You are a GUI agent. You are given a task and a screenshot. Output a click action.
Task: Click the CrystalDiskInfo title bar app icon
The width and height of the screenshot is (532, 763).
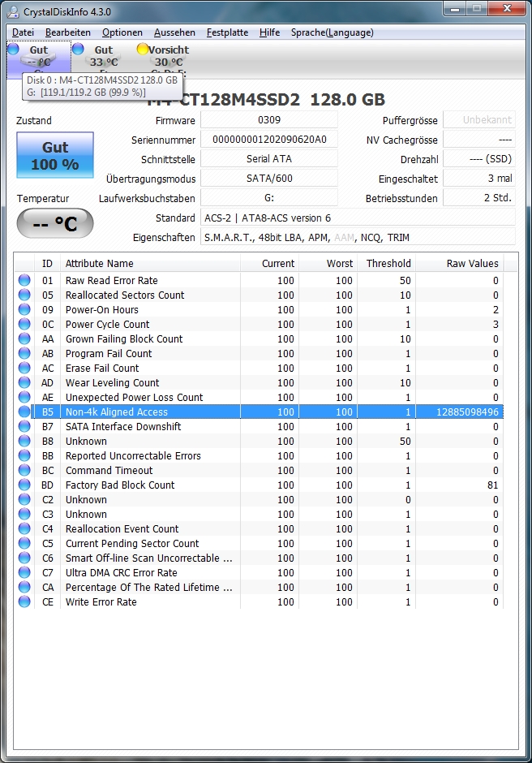pyautogui.click(x=13, y=11)
